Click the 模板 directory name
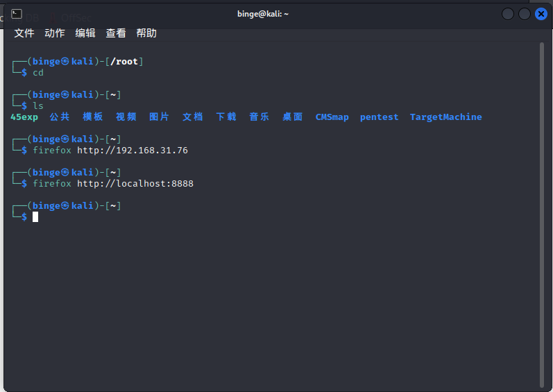Image resolution: width=553 pixels, height=392 pixels. tap(93, 117)
